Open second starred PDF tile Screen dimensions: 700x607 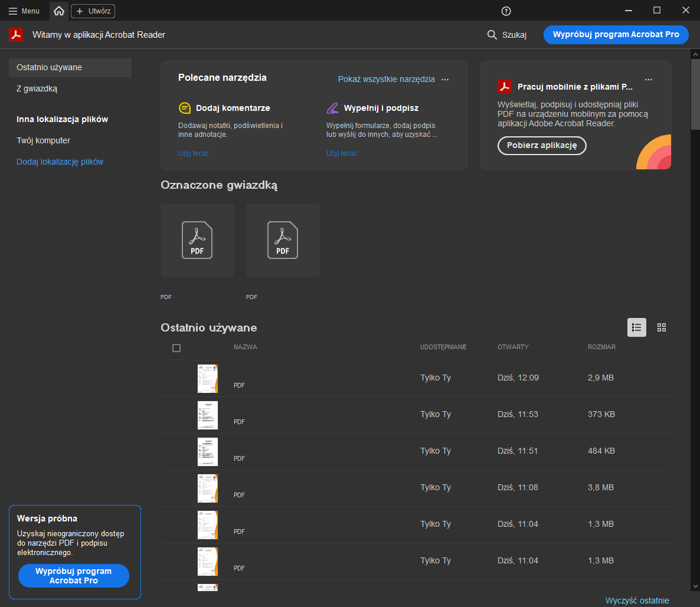coord(283,240)
